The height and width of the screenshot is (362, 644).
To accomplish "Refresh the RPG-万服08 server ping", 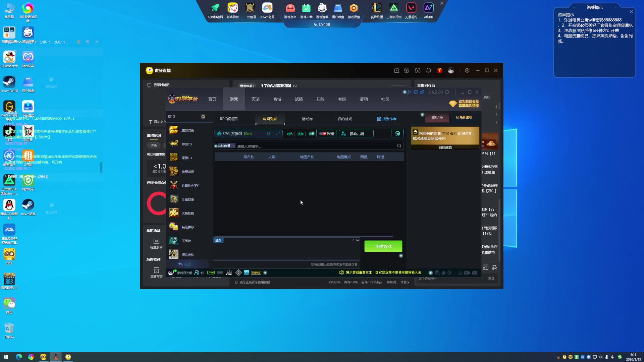I will (268, 134).
